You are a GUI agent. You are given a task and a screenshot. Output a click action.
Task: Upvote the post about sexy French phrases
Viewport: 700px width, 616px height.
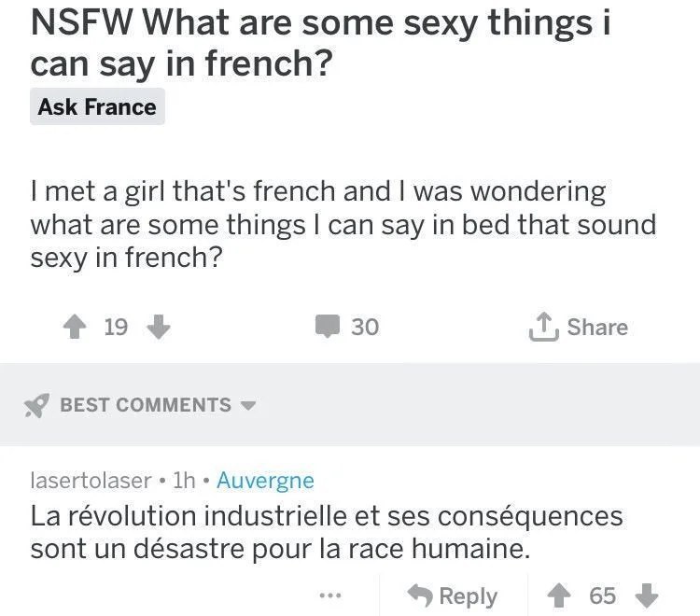pos(74,327)
